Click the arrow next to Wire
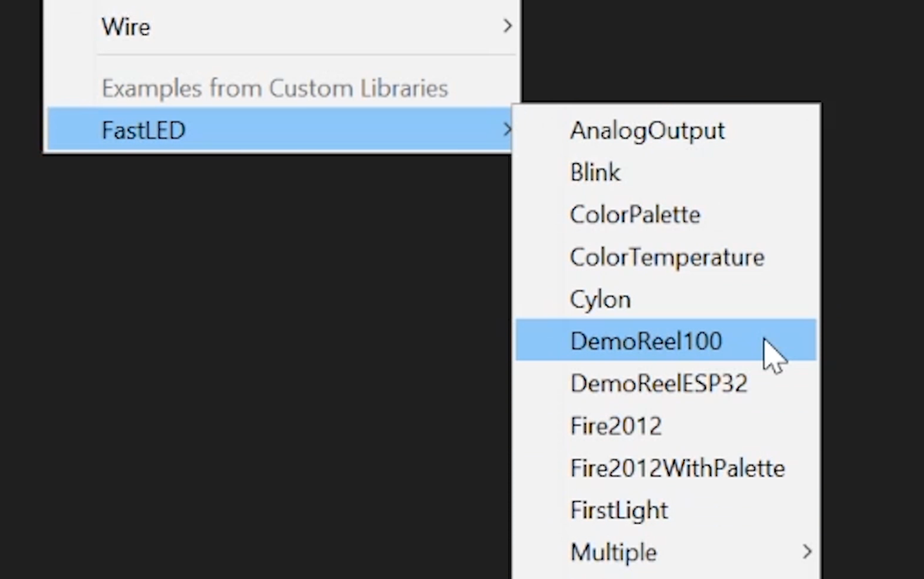Screen dimensions: 924x579 pyautogui.click(x=507, y=26)
